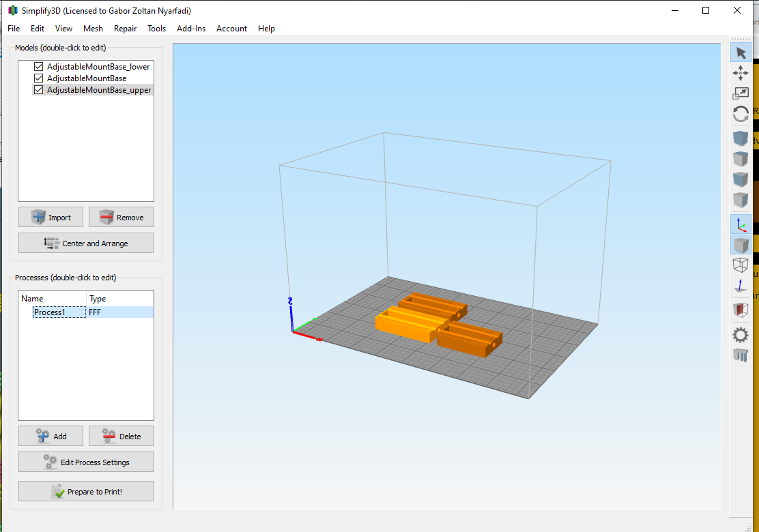This screenshot has height=532, width=759.
Task: Open the Repair menu
Action: [x=126, y=29]
